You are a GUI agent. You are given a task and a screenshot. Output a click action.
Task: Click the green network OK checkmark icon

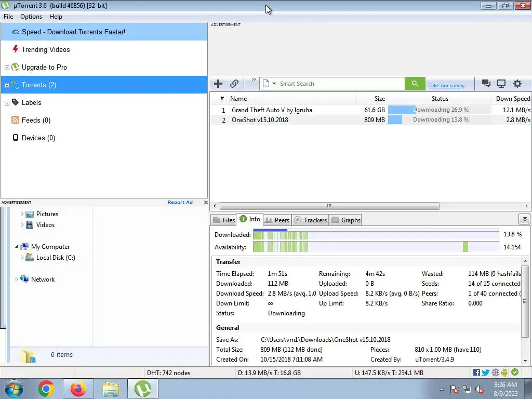pos(515,372)
